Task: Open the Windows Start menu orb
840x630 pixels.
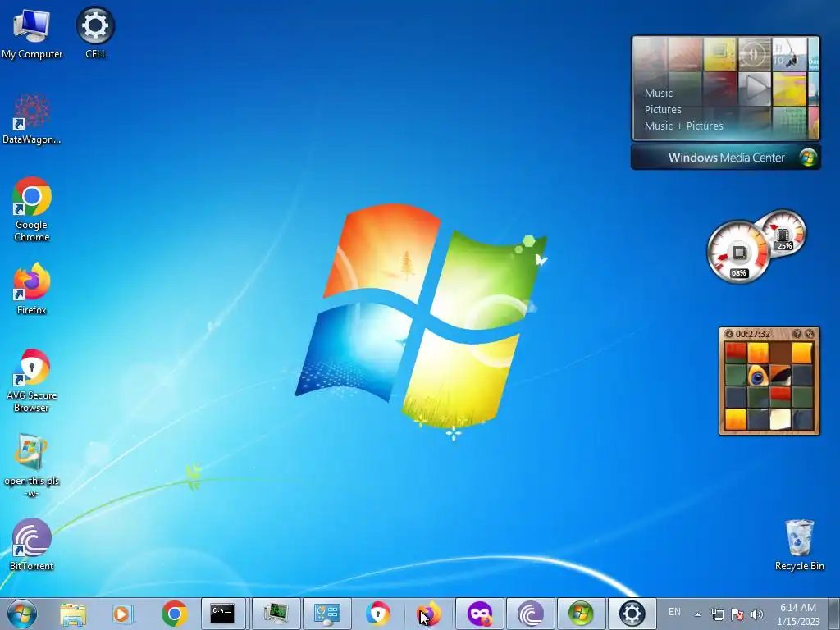Action: 22,614
